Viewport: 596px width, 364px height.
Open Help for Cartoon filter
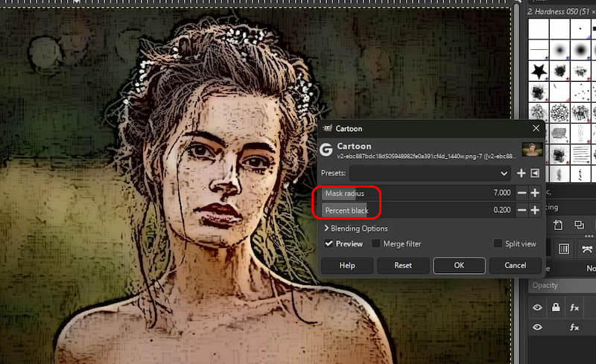click(x=347, y=266)
